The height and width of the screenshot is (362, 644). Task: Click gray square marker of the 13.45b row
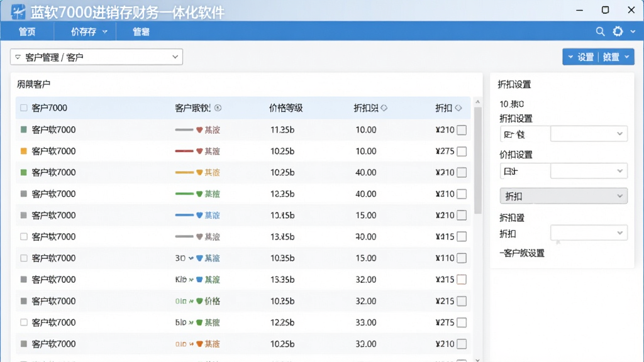click(24, 215)
